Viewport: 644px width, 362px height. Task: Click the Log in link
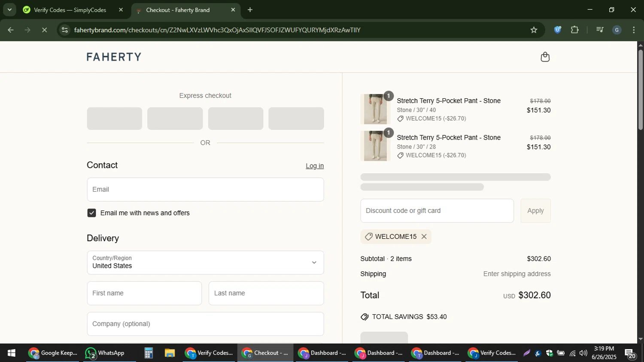[x=314, y=166]
